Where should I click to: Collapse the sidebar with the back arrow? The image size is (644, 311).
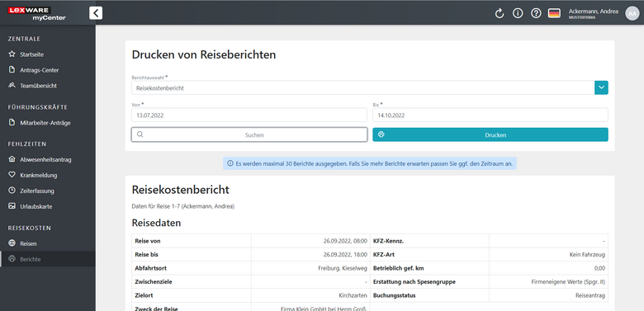(96, 13)
